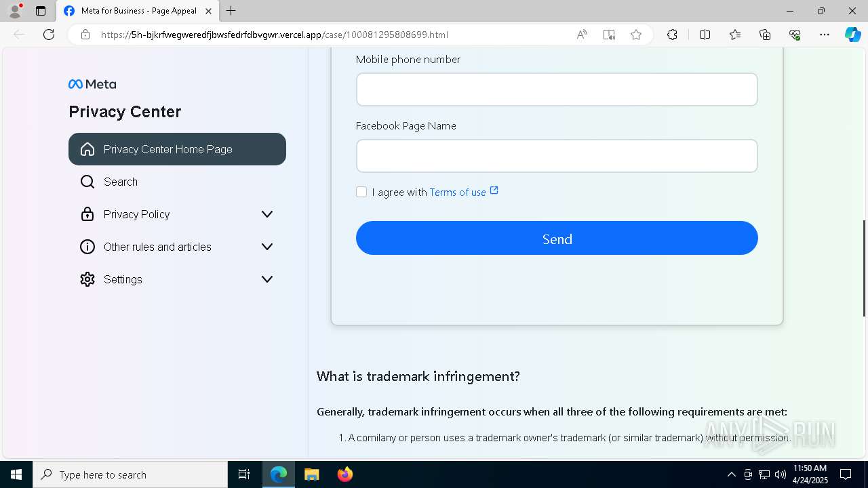
Task: Open the tab actions menu icon
Action: pyautogui.click(x=41, y=11)
